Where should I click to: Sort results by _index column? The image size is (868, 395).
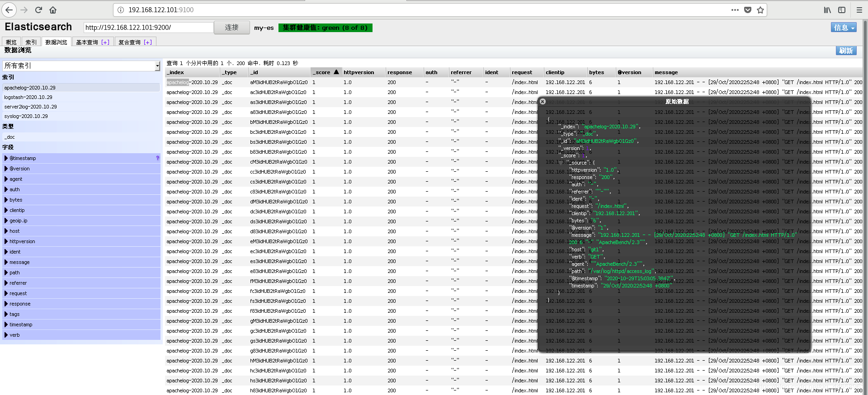(193, 72)
